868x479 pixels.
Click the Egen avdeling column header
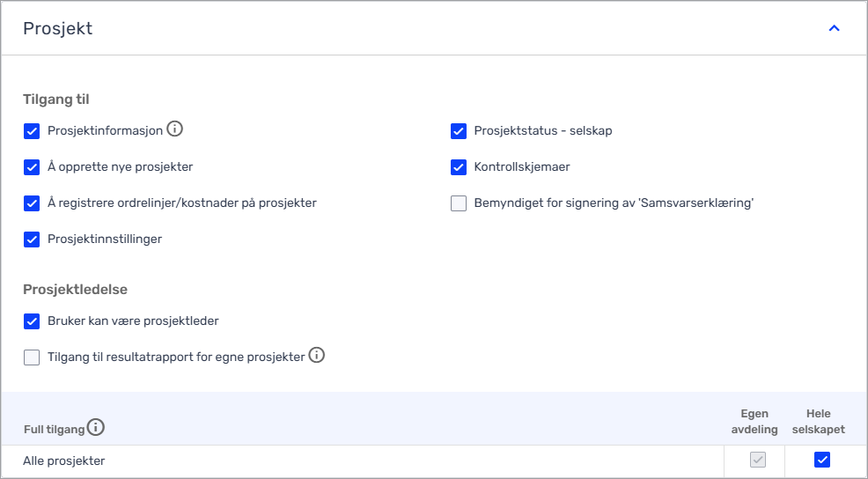[x=754, y=422]
